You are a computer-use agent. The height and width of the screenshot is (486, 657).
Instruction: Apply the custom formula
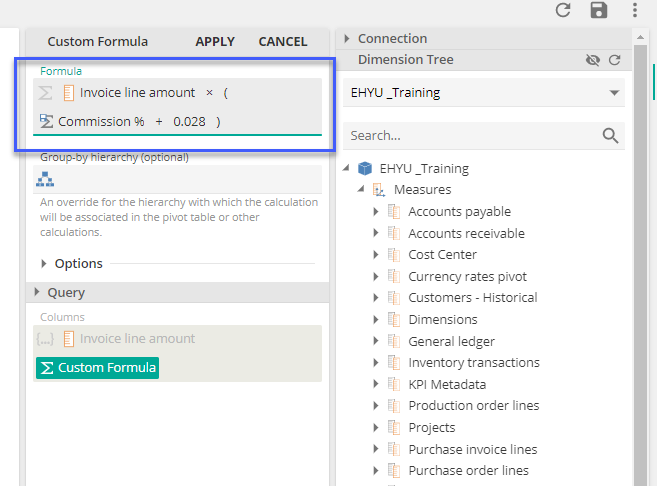215,41
